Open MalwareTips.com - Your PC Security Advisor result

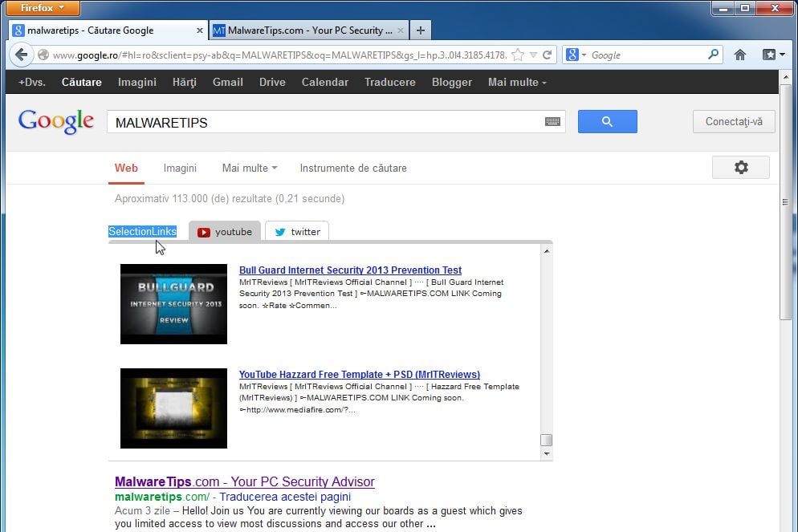[245, 481]
